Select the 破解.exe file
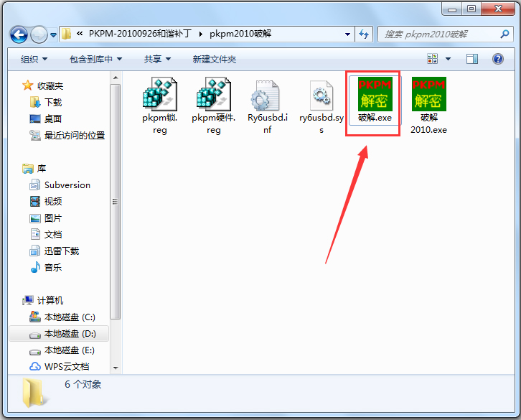The width and height of the screenshot is (521, 420). 375,100
